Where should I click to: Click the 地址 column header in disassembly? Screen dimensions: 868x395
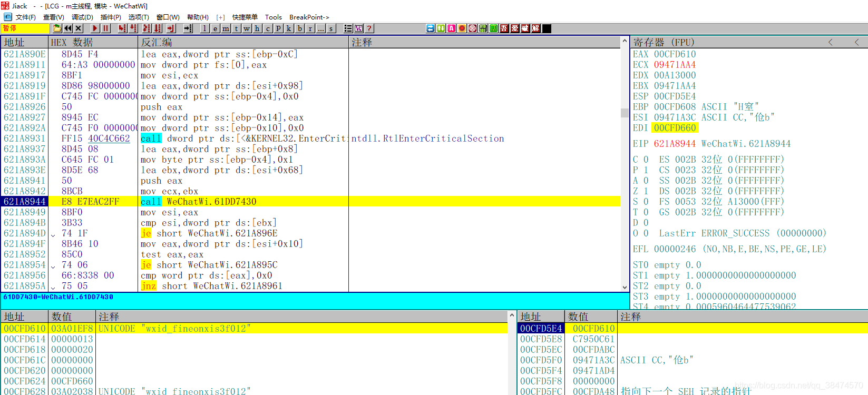tap(24, 42)
